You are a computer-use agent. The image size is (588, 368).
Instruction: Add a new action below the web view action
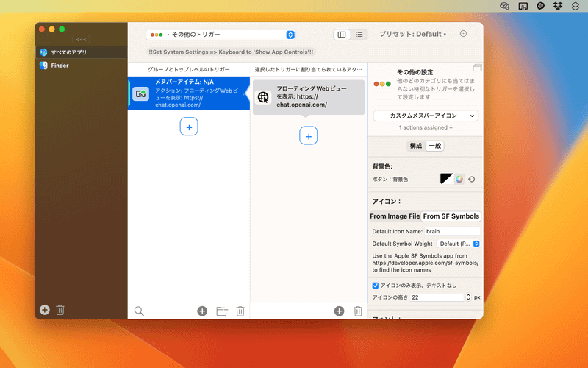point(309,136)
